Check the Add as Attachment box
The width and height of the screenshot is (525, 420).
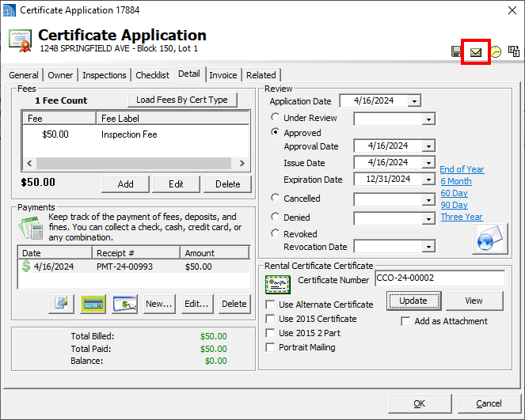pos(405,321)
